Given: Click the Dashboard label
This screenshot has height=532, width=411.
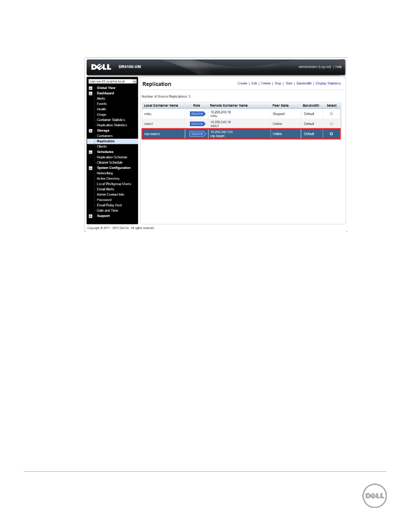Looking at the screenshot, I should click(x=105, y=93).
